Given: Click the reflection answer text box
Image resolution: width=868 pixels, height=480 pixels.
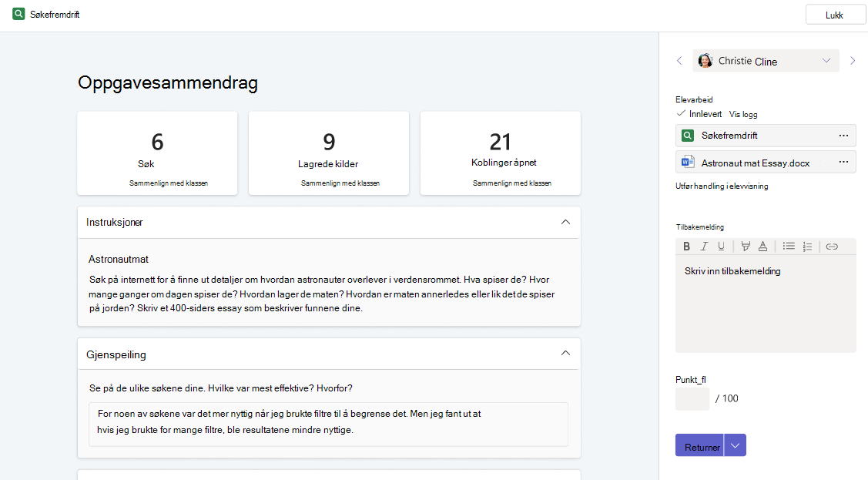Looking at the screenshot, I should coord(328,424).
